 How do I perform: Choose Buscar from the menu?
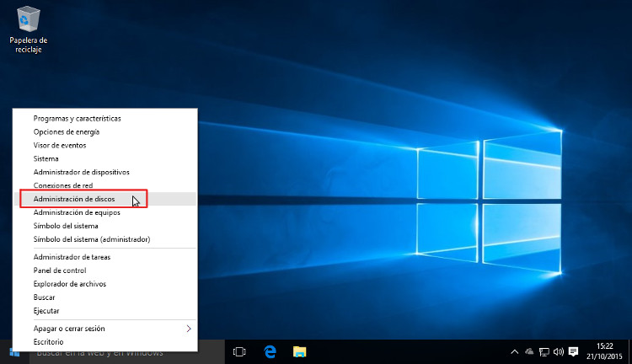[x=104, y=297]
